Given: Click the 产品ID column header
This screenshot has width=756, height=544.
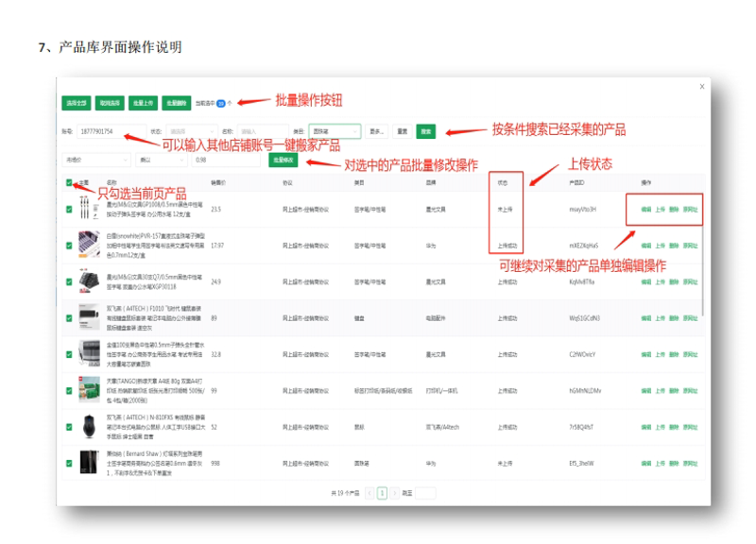Looking at the screenshot, I should pos(576,182).
